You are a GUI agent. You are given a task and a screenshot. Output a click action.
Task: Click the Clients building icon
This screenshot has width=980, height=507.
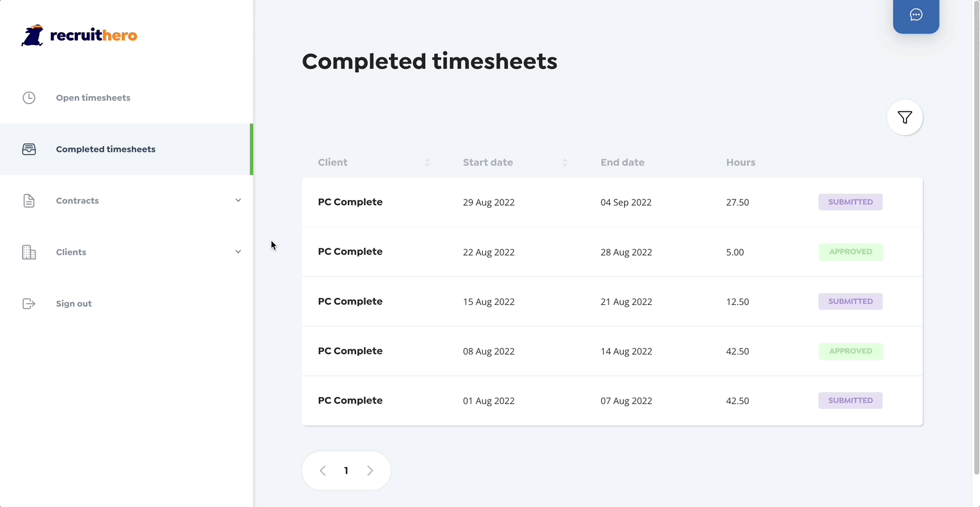pyautogui.click(x=29, y=252)
